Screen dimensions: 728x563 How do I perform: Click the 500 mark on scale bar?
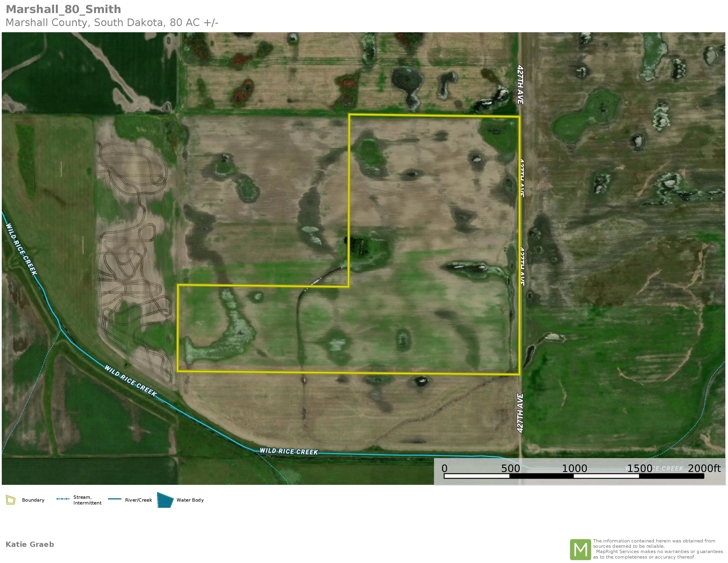510,469
